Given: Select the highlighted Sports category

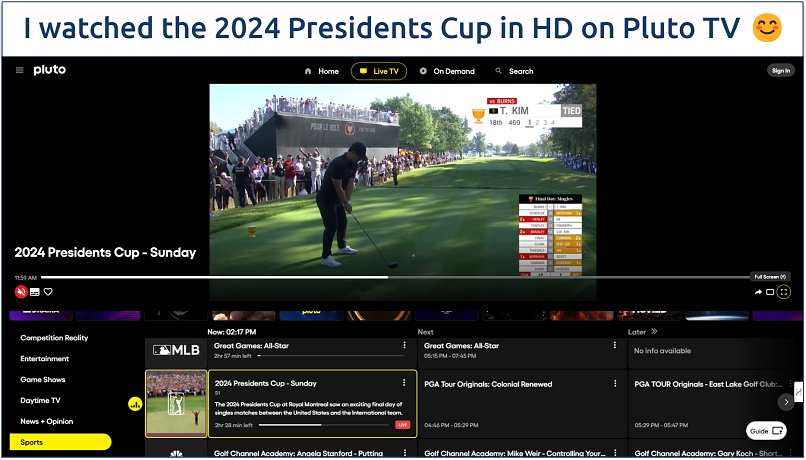Looking at the screenshot, I should (60, 442).
